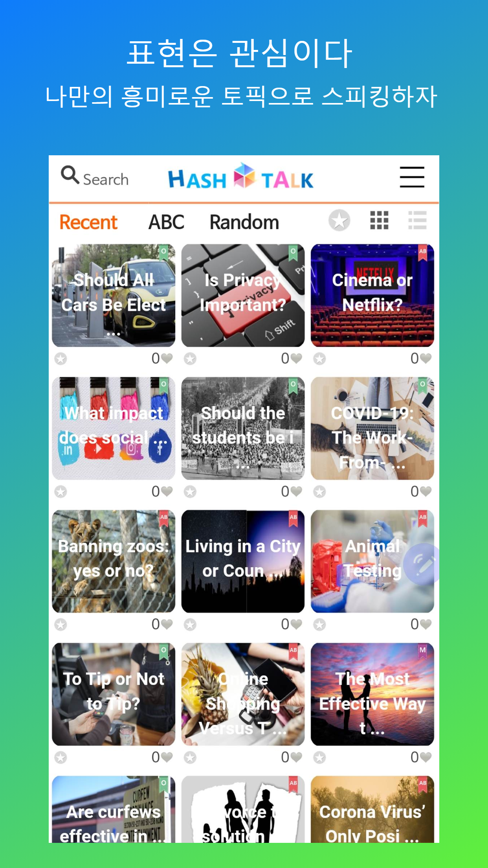Click the search magnifier icon
Screen dimensions: 488x868
click(x=70, y=175)
